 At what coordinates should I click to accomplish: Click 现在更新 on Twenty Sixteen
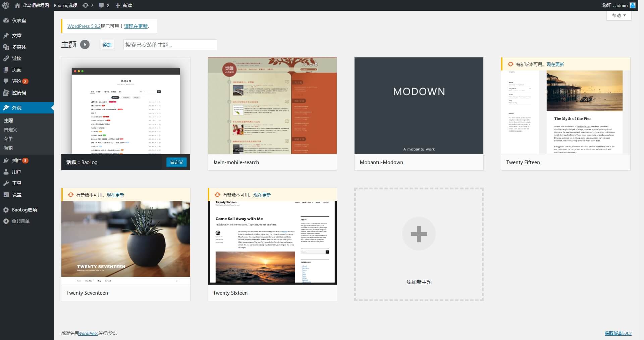(262, 195)
